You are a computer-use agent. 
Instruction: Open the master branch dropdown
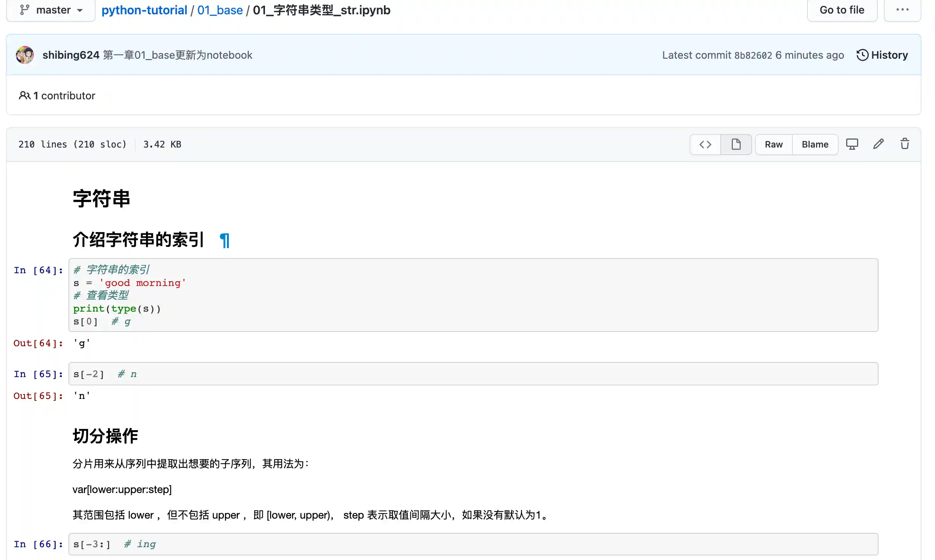[51, 10]
